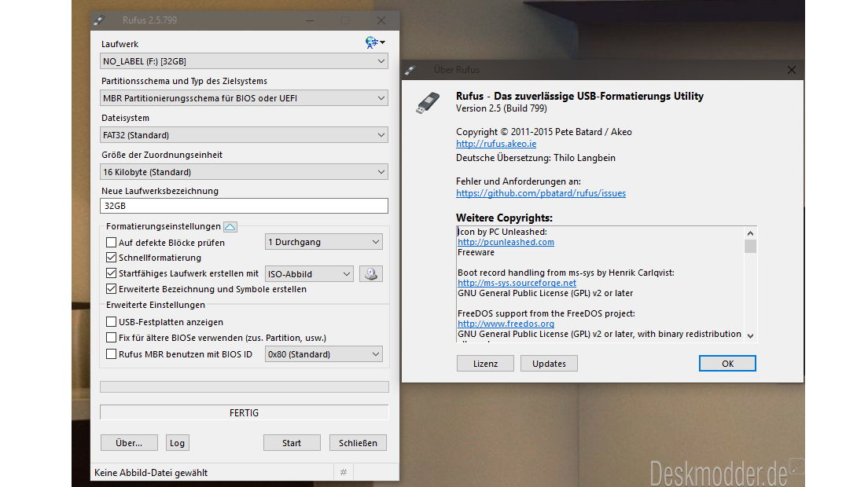Click the disk image select icon

371,273
